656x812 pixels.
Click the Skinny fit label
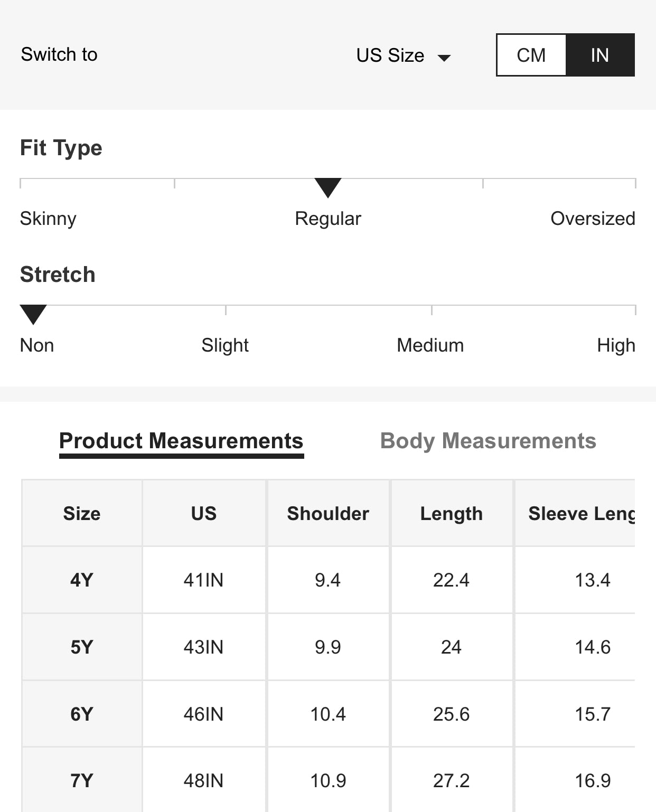(48, 219)
